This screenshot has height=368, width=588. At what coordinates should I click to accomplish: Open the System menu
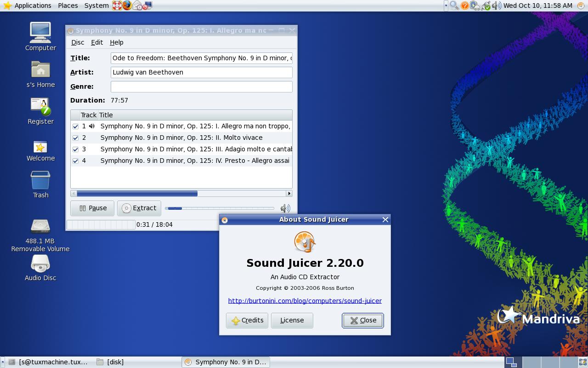click(x=96, y=6)
